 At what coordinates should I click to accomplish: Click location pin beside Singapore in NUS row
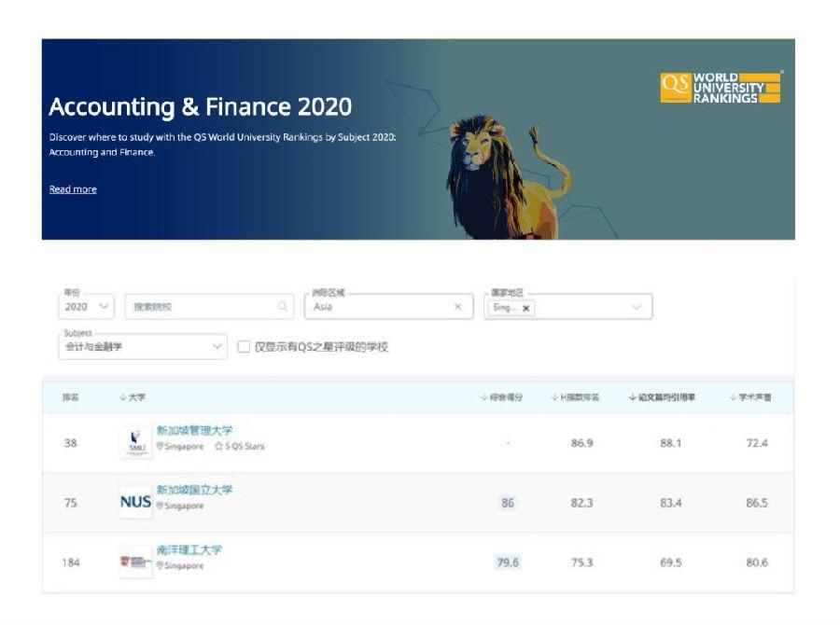(x=160, y=506)
